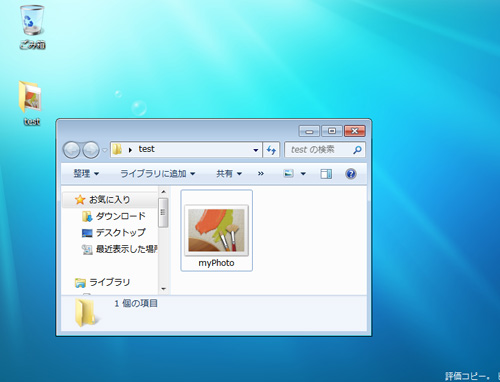Image resolution: width=500 pixels, height=382 pixels.
Task: Select お気に入り in navigation pane
Action: [x=110, y=200]
